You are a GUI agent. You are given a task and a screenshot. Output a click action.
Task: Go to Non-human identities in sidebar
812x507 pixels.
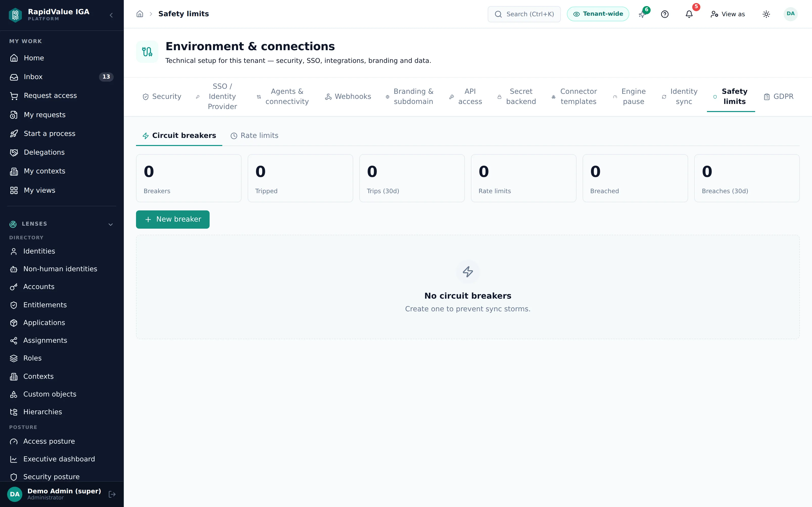click(62, 269)
